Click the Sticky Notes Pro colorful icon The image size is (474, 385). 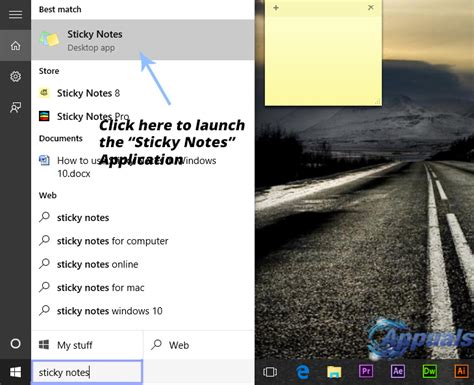[x=44, y=116]
